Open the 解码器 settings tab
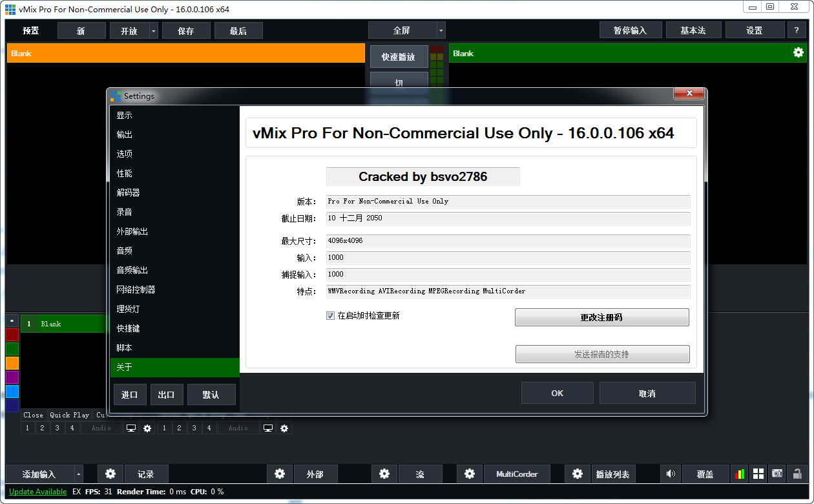Image resolution: width=814 pixels, height=504 pixels. pyautogui.click(x=175, y=193)
